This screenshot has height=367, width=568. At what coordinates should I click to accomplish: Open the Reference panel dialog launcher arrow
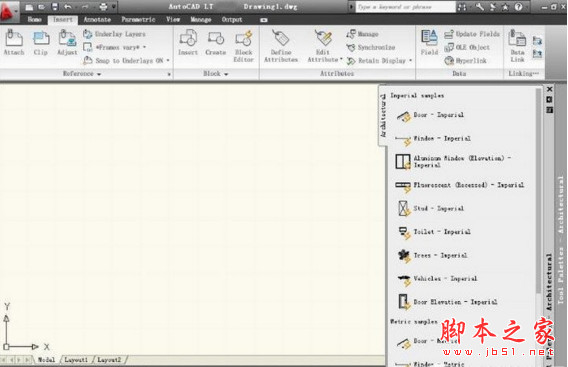point(169,74)
